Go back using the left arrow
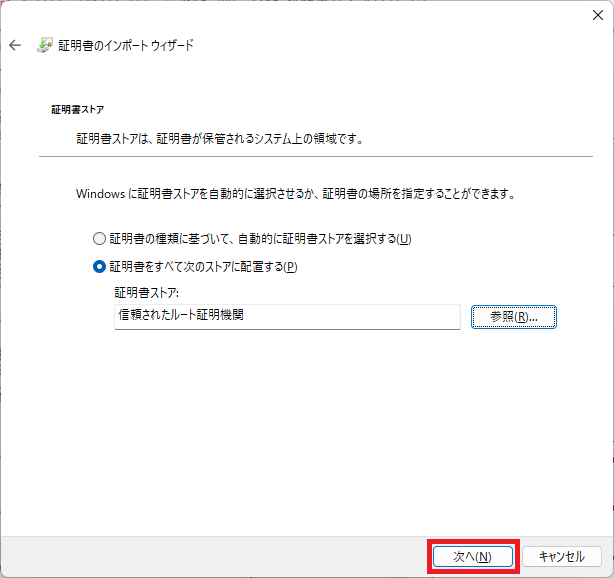 [x=15, y=45]
